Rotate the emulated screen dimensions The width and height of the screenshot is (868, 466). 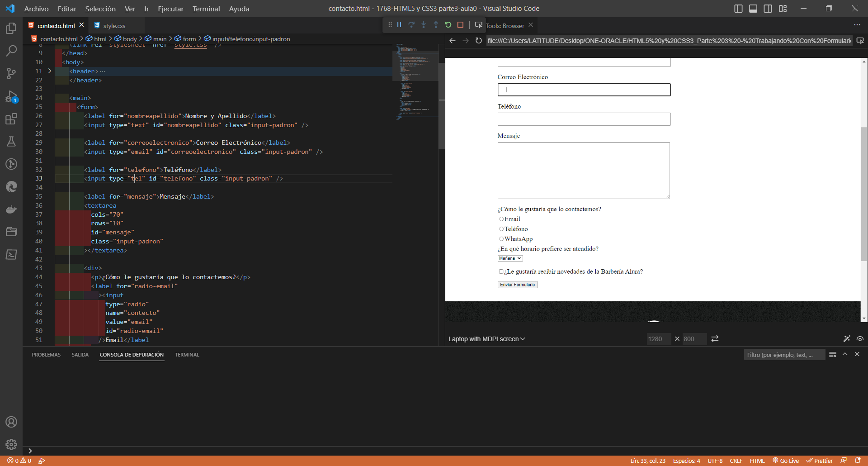click(715, 339)
